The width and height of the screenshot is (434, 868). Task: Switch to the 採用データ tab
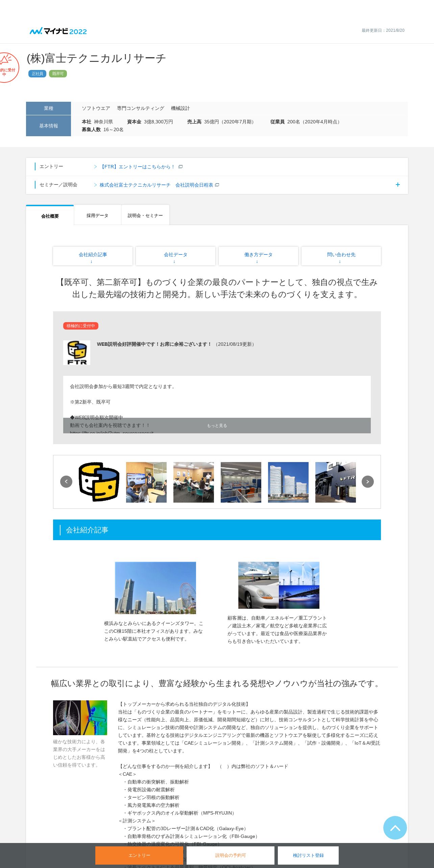coord(97,215)
